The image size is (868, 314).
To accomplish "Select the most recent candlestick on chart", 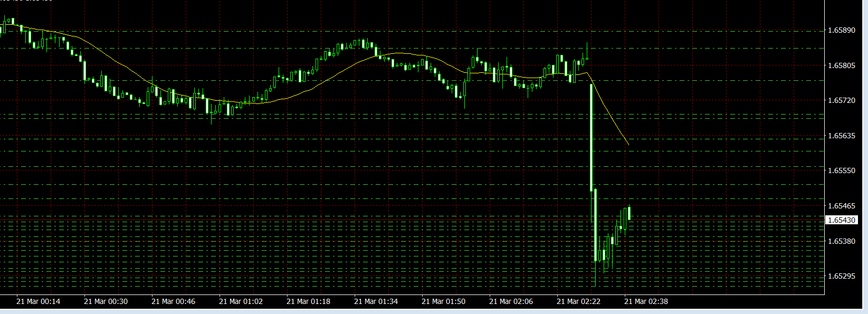I will point(629,214).
